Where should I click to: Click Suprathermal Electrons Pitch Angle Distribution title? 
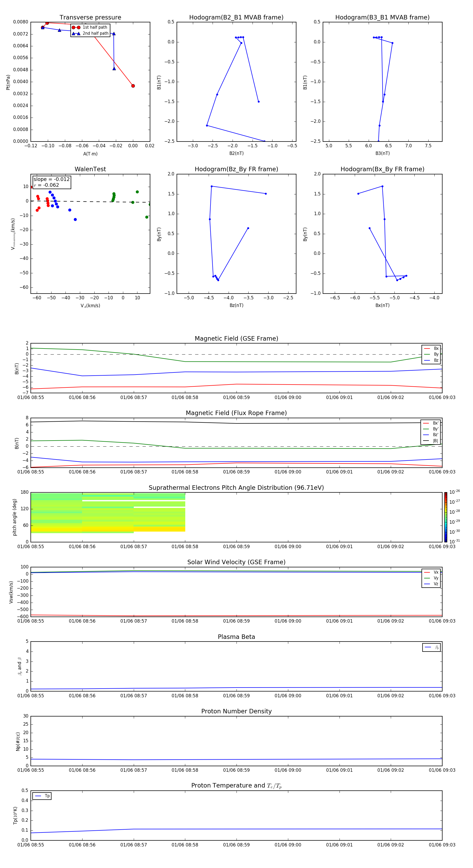[x=236, y=488]
